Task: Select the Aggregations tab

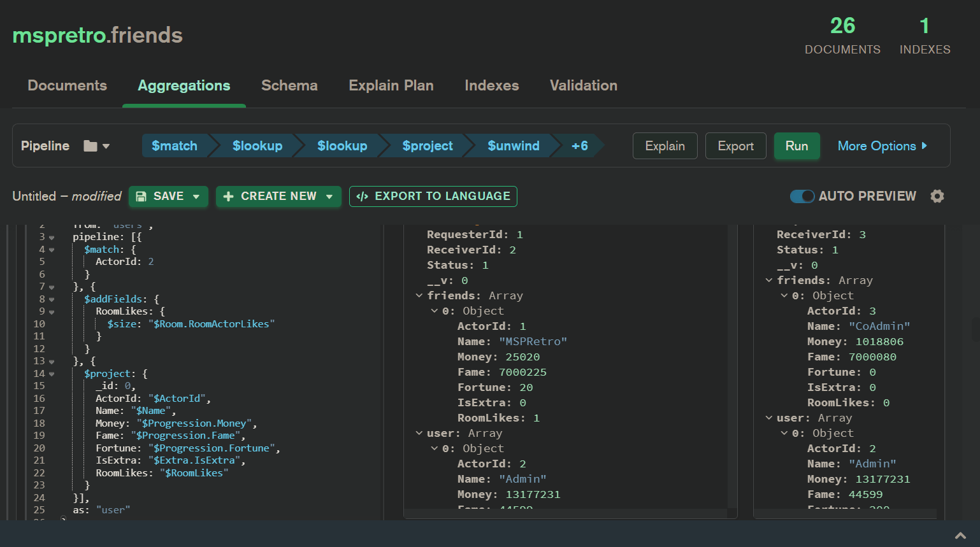Action: (184, 85)
